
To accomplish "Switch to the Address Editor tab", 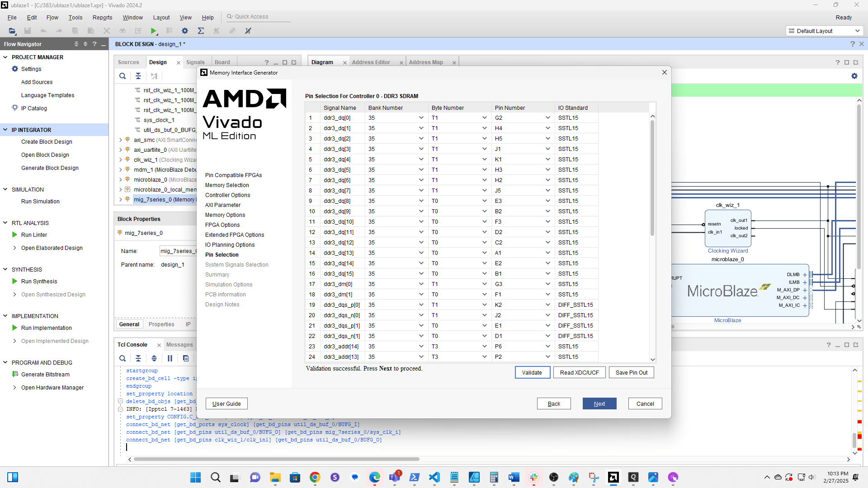I will [x=371, y=62].
